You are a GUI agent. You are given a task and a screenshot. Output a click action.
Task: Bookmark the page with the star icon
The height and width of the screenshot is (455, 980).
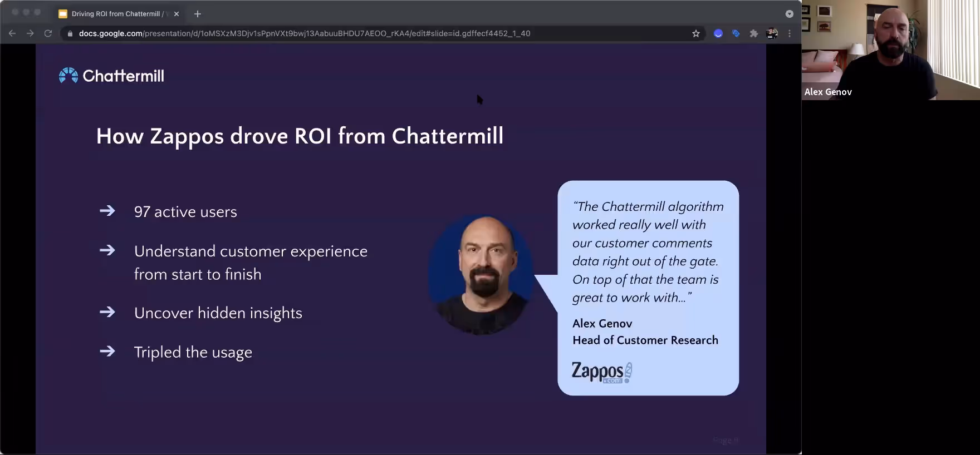695,33
